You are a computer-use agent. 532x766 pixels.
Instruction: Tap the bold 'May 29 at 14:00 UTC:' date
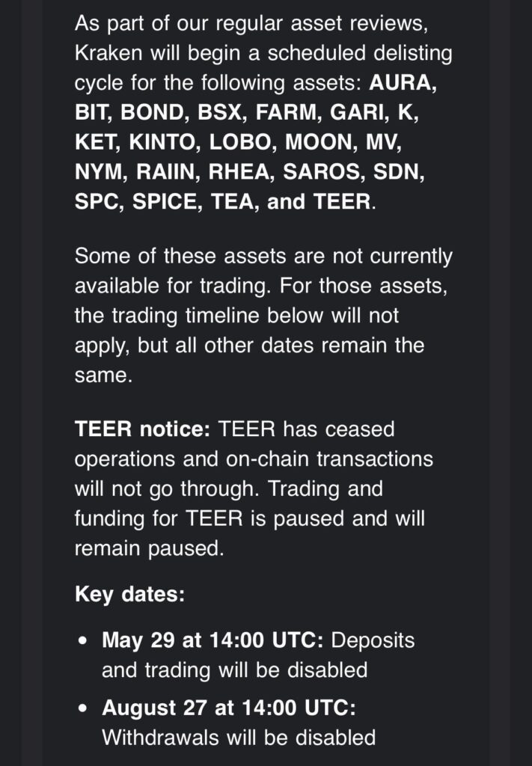[x=213, y=640]
